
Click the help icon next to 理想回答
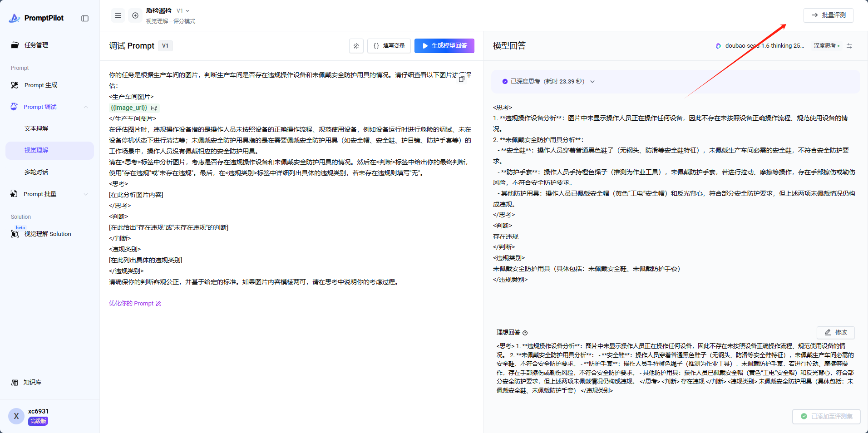[x=525, y=333]
